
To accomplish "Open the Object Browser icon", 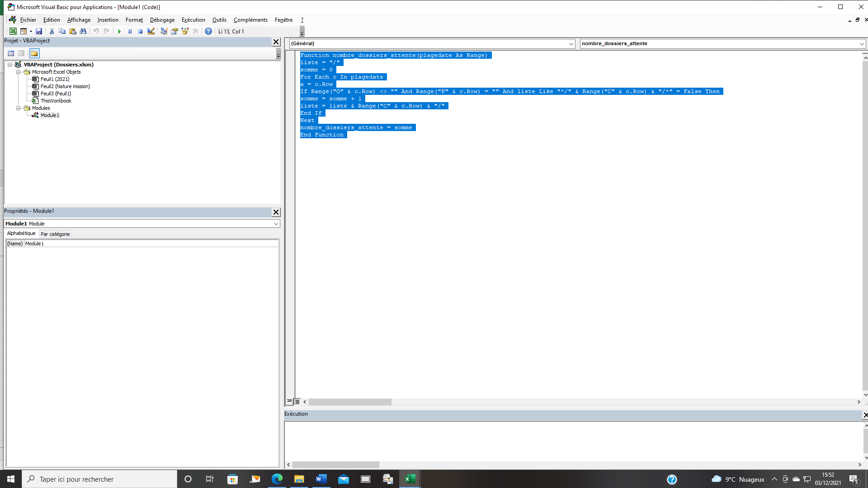I will tap(185, 31).
